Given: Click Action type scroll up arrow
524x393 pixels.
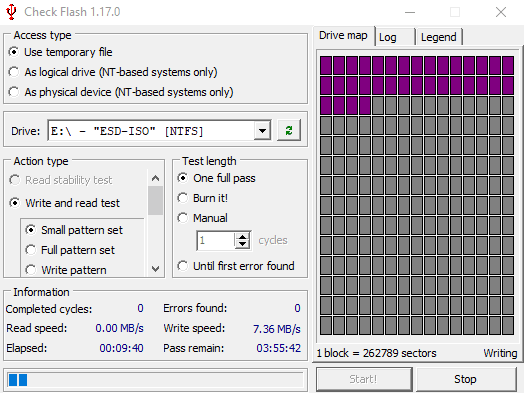Looking at the screenshot, I should click(x=155, y=178).
